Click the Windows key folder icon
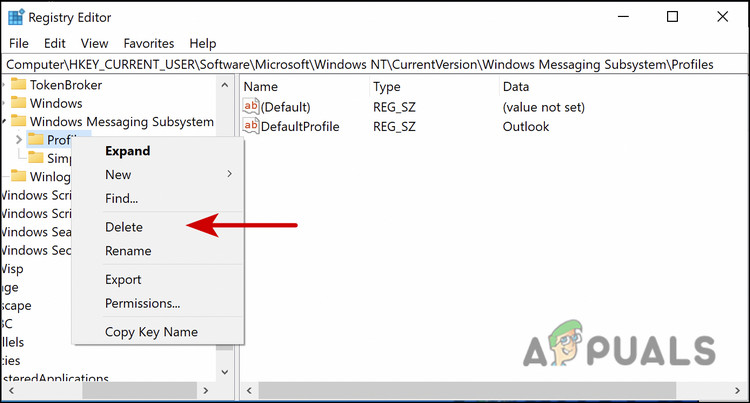This screenshot has height=403, width=750. point(18,103)
